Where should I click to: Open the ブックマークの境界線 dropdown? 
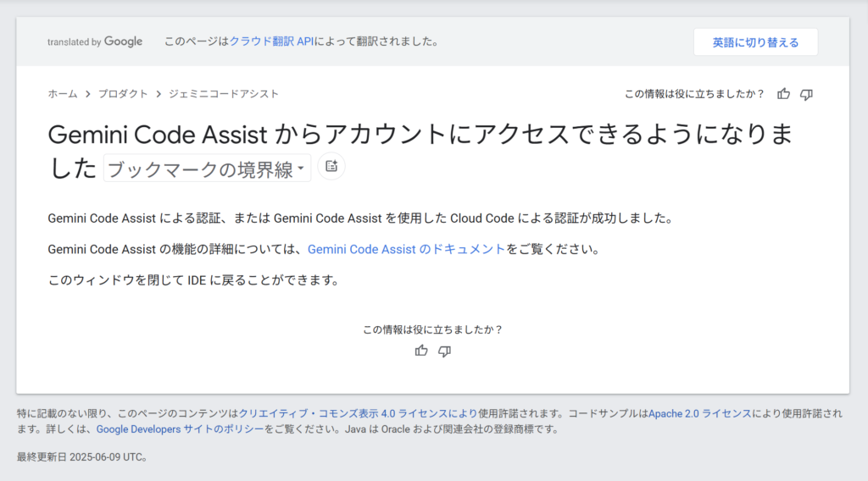[x=207, y=169]
